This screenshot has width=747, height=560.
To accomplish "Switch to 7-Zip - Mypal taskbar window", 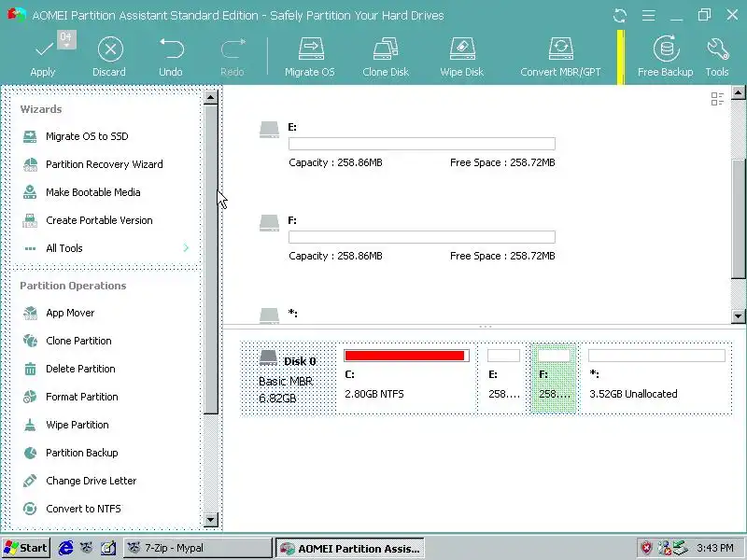I will [x=197, y=548].
